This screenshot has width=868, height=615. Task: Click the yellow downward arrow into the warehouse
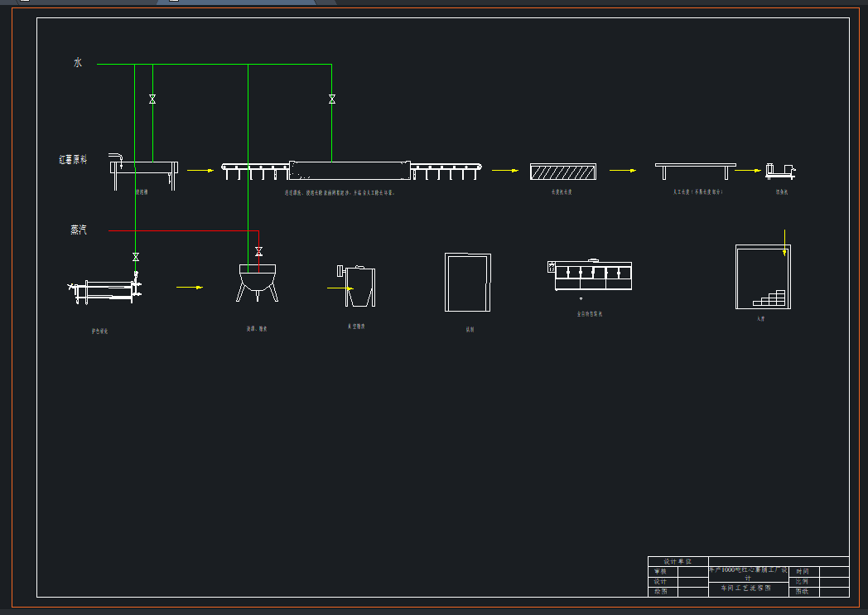(784, 243)
